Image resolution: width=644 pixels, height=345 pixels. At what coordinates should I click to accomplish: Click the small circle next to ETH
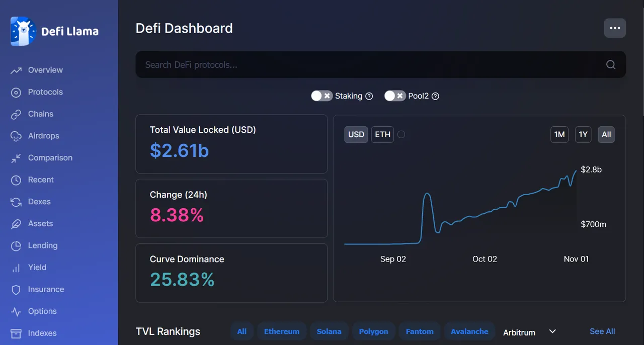click(401, 134)
